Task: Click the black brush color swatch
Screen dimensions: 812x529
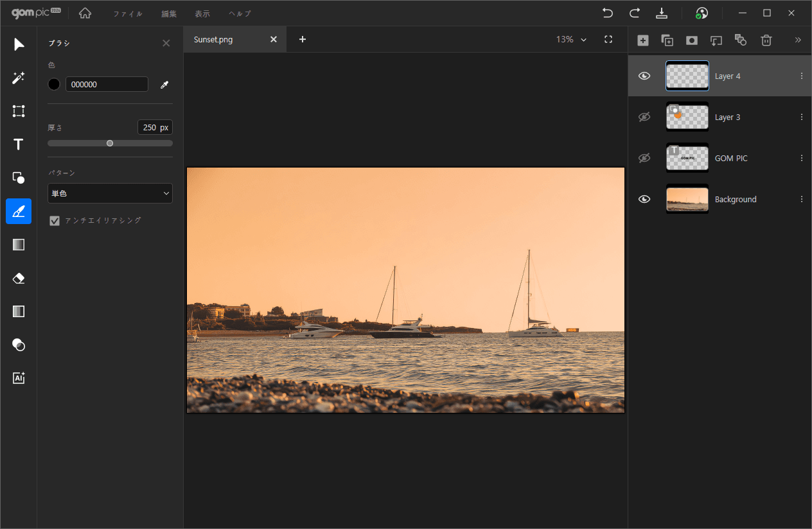Action: click(54, 85)
